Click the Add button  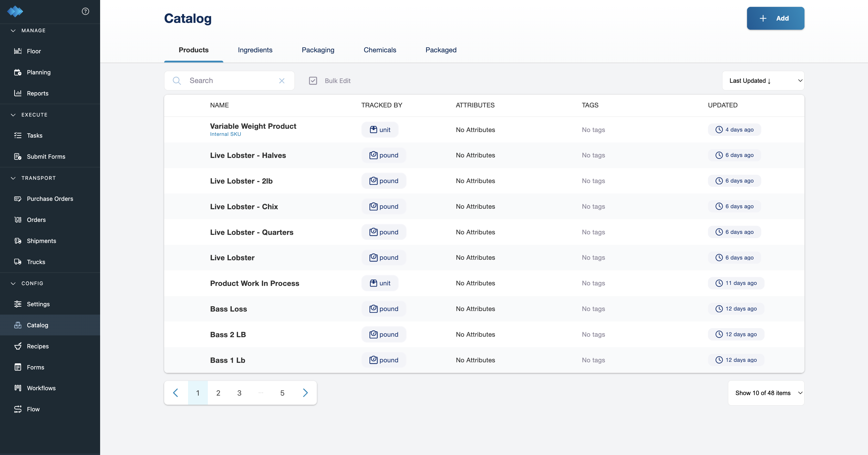(x=775, y=19)
